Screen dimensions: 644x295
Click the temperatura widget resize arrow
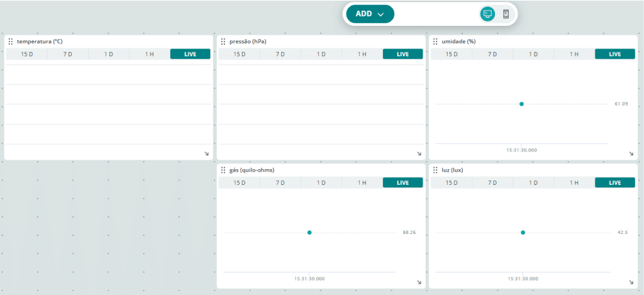pyautogui.click(x=206, y=153)
